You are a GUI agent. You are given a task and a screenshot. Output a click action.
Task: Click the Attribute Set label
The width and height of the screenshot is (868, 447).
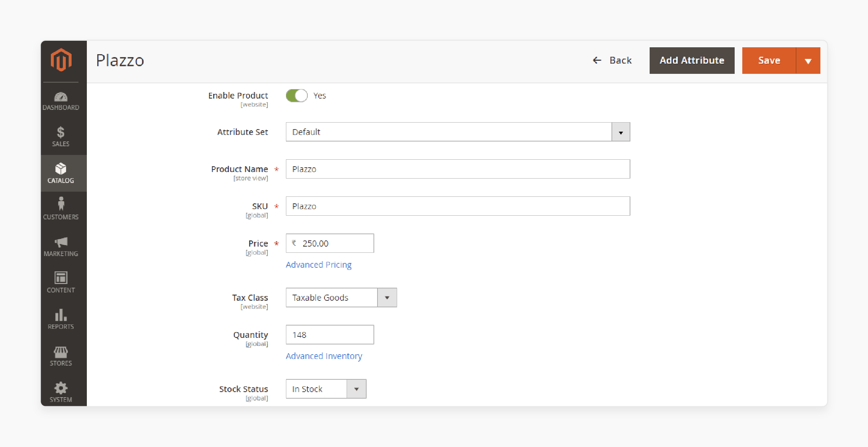coord(242,132)
